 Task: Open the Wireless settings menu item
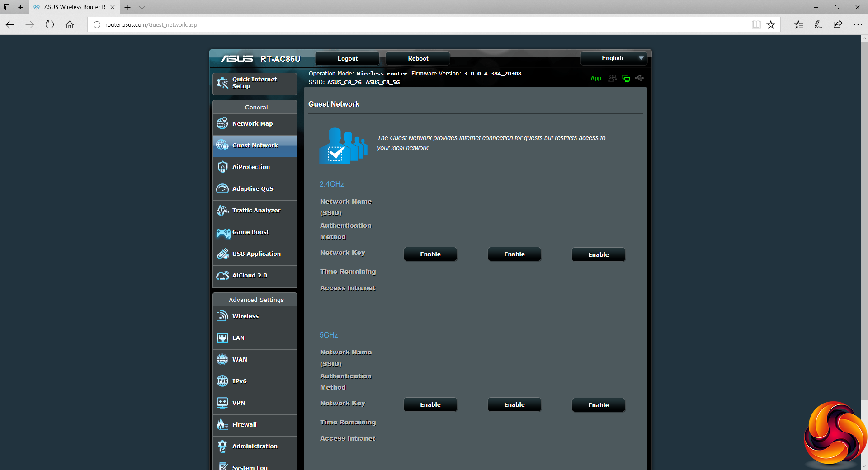point(245,316)
